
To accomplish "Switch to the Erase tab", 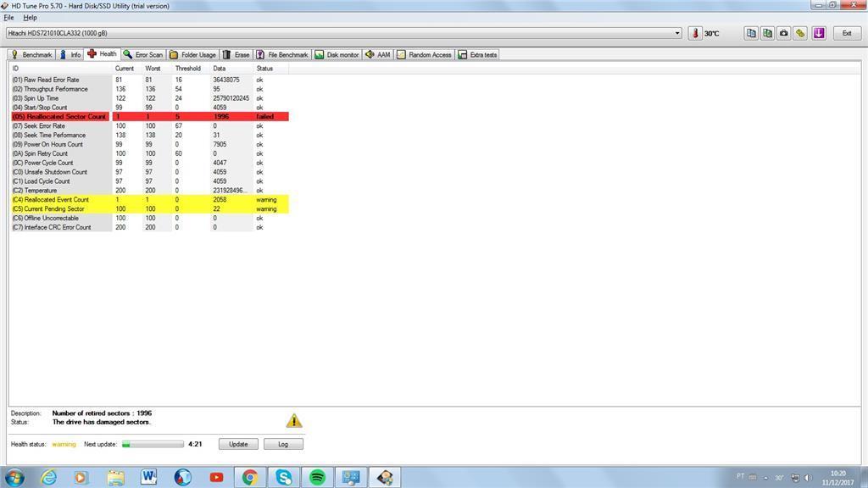I will tap(236, 55).
